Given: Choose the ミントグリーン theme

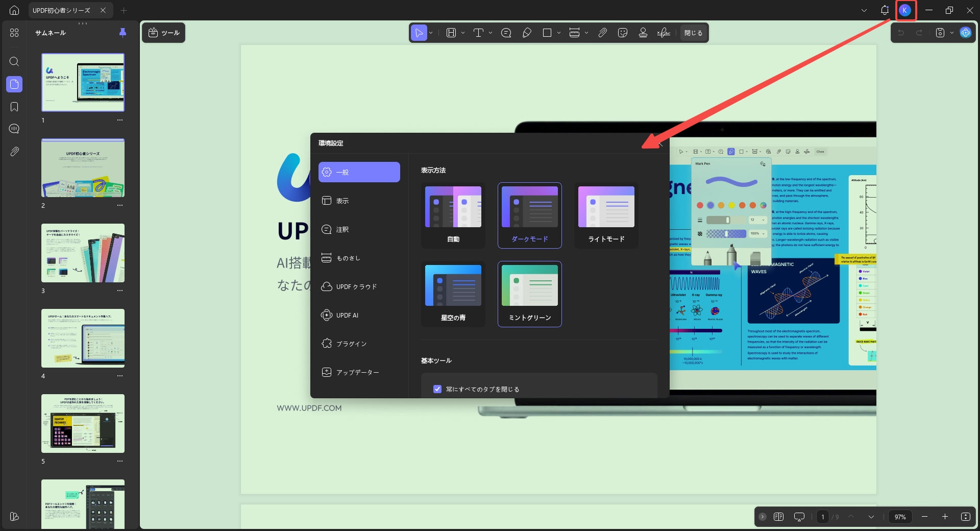Looking at the screenshot, I should click(530, 294).
